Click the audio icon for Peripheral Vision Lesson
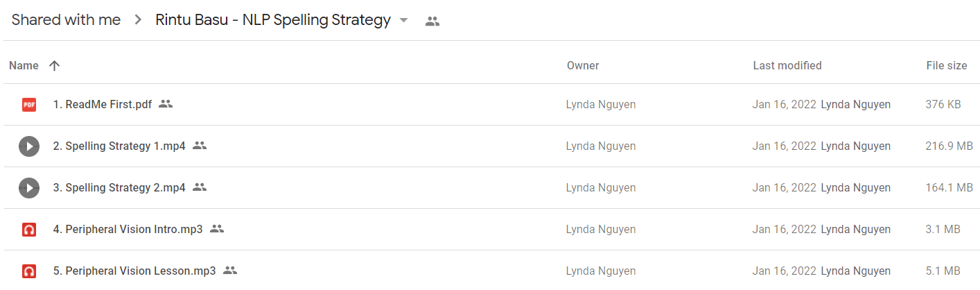This screenshot has width=980, height=290. click(28, 271)
